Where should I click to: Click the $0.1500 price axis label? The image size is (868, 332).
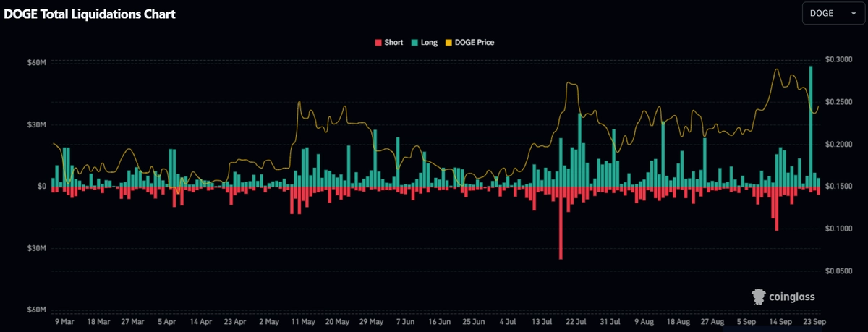pos(838,186)
